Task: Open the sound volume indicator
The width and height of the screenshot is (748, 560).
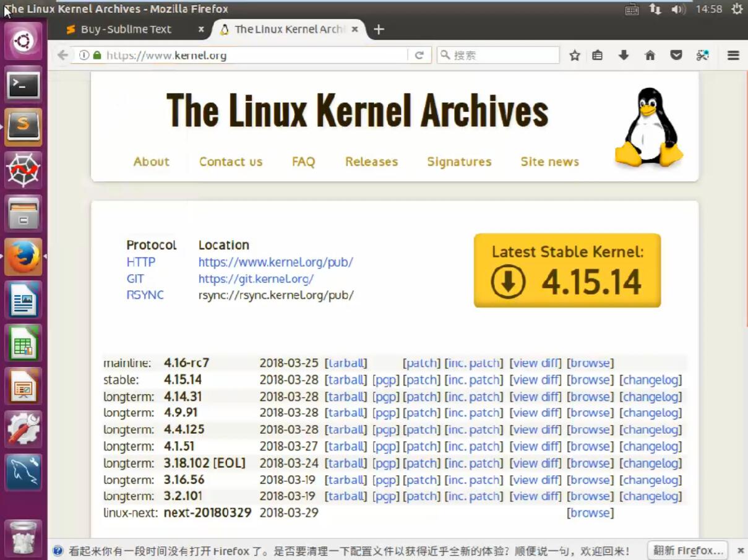Action: [x=678, y=9]
